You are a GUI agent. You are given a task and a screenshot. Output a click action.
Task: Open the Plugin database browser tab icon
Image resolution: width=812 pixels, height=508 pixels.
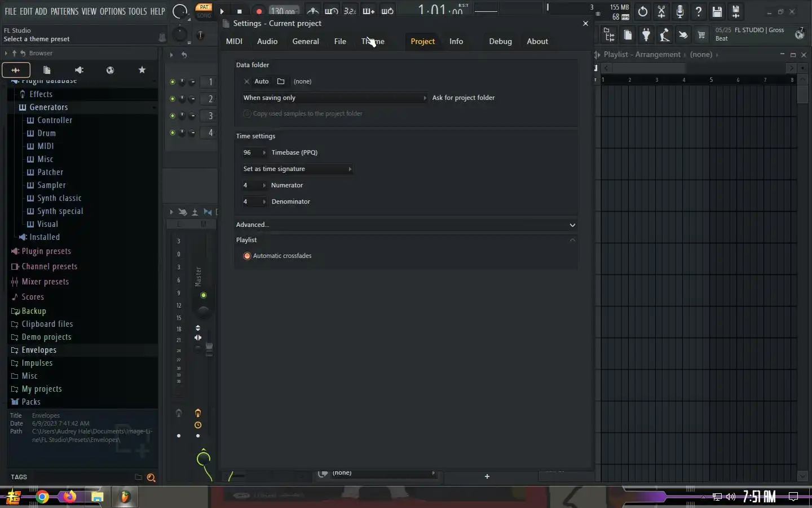tap(16, 70)
